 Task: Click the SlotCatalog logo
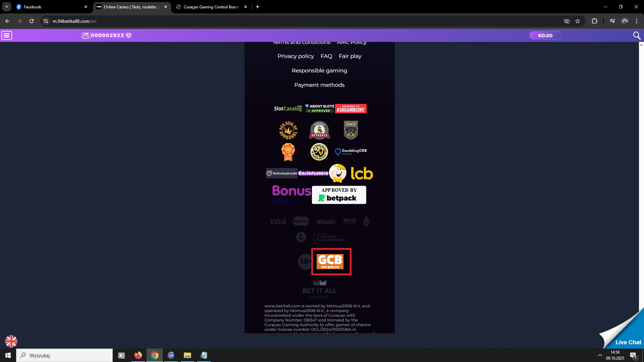click(x=288, y=109)
